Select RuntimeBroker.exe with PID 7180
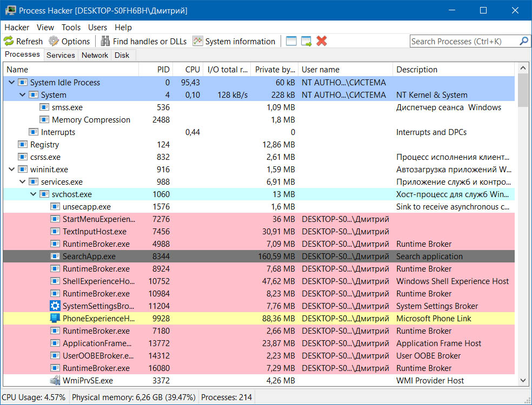532x405 pixels. [259, 331]
